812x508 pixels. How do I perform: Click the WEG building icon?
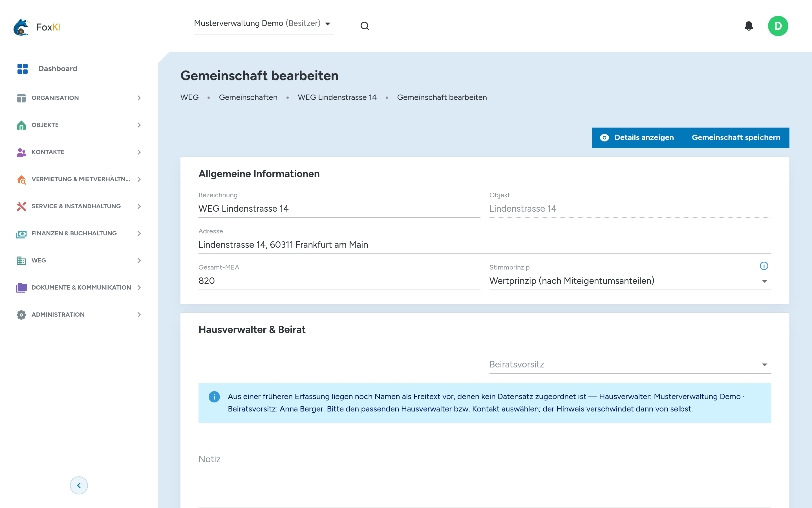[x=21, y=260]
